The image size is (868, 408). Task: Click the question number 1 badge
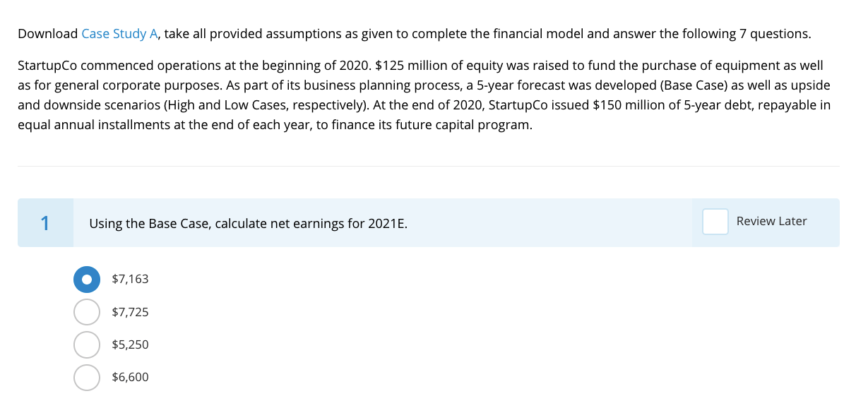click(x=45, y=222)
